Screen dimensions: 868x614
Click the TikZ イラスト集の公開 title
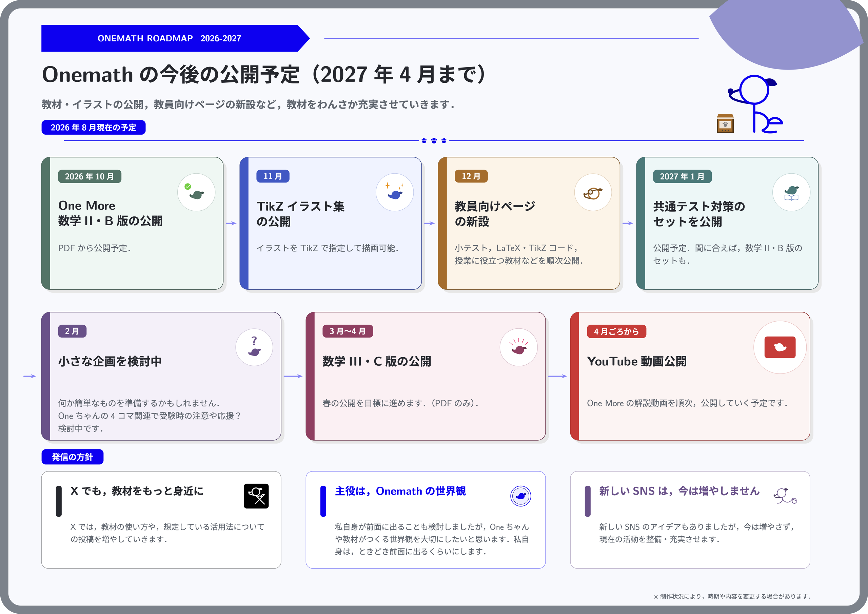pos(300,214)
